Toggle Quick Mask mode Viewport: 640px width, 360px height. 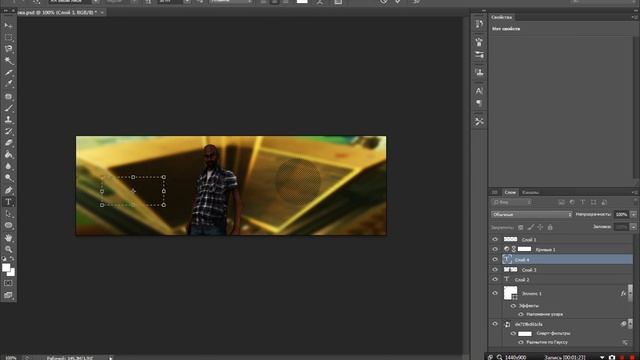point(8,283)
